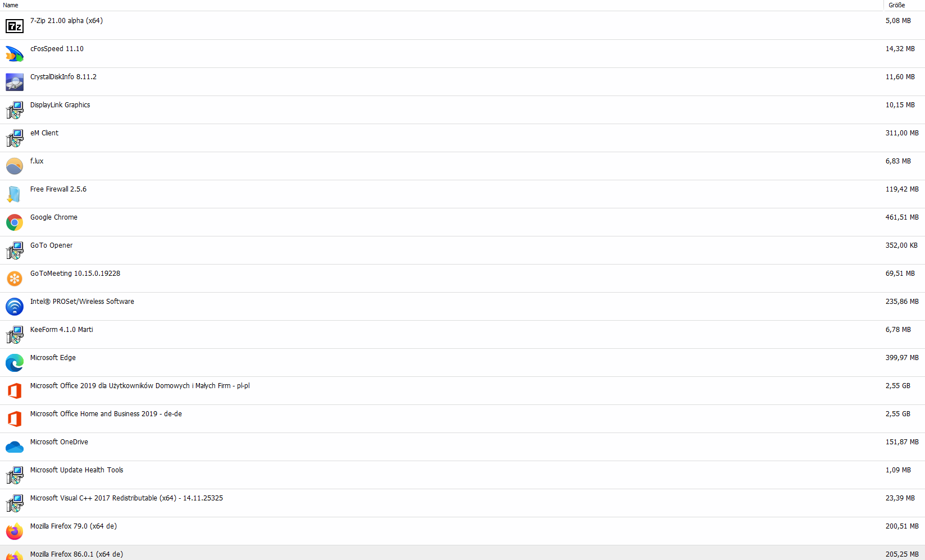Viewport: 925px width, 560px height.
Task: Select the Google Chrome icon
Action: tap(15, 222)
